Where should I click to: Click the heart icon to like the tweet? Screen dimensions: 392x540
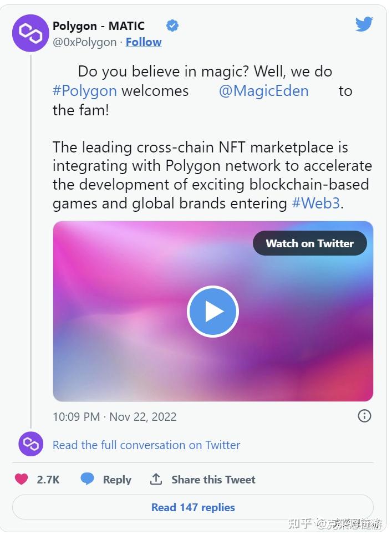tap(22, 480)
